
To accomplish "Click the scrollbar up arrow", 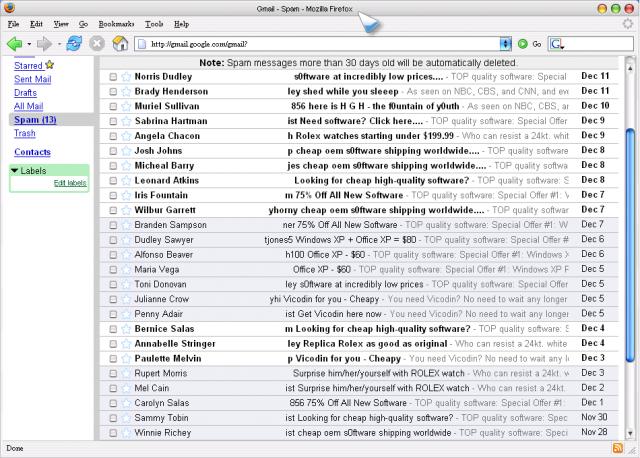I will pyautogui.click(x=630, y=68).
